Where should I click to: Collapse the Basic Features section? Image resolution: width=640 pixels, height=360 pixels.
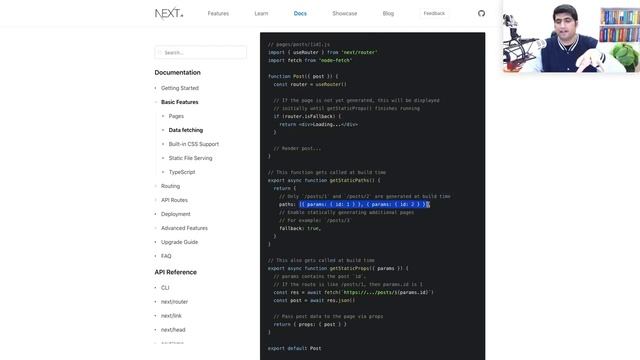(180, 102)
